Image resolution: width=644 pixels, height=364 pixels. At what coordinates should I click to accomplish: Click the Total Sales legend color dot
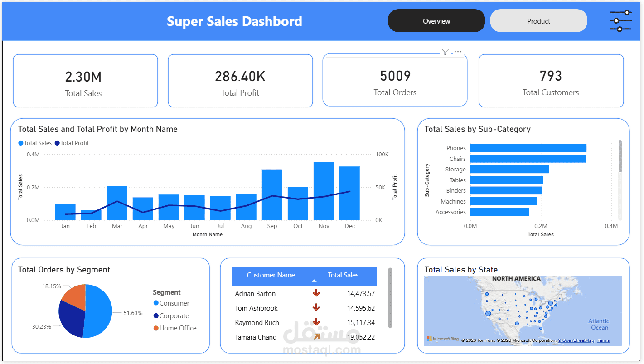(x=21, y=143)
